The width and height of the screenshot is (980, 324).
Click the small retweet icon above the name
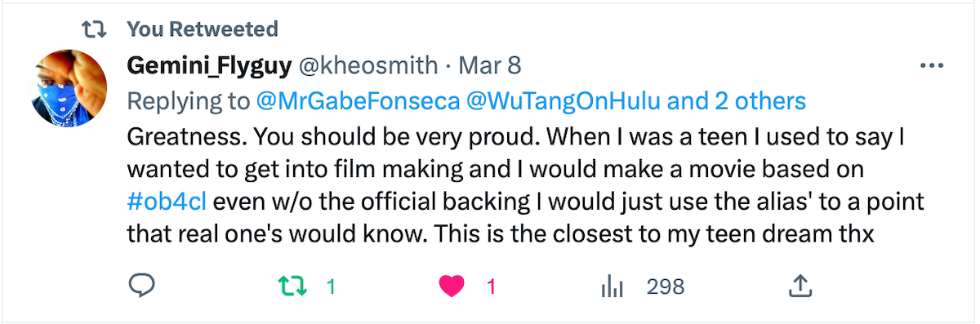(96, 29)
